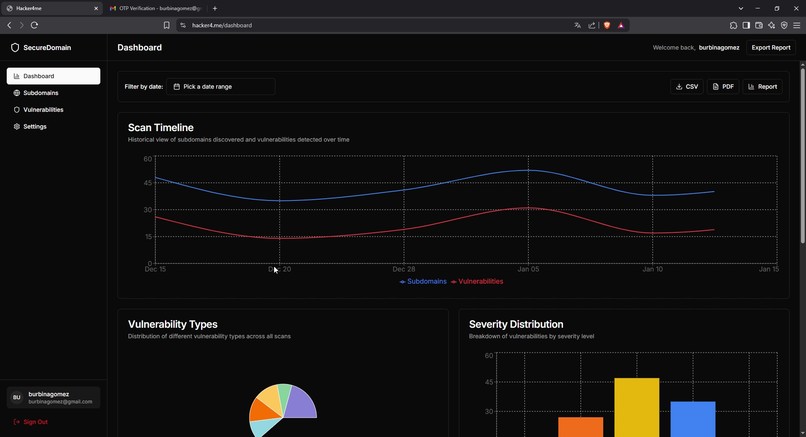
Task: Open the Brave Shields lion icon
Action: tap(607, 25)
